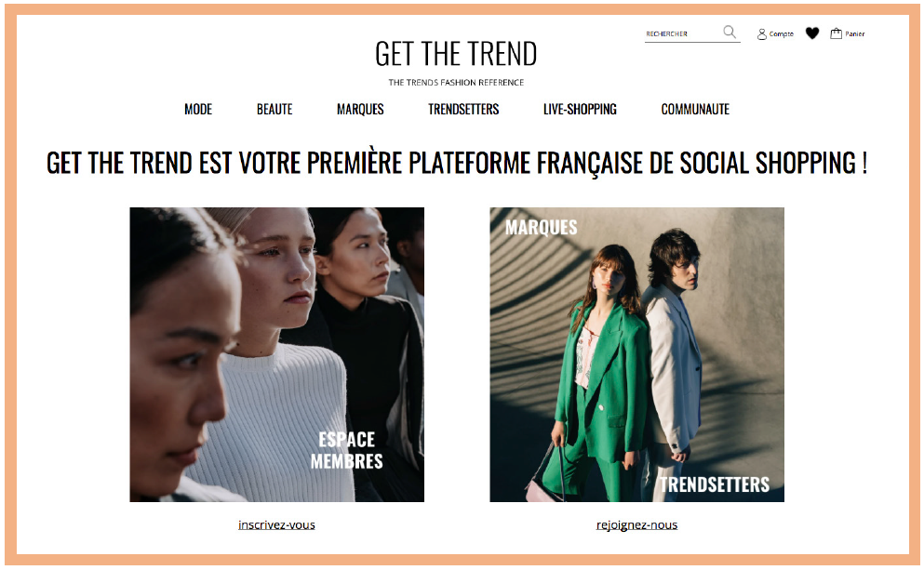Open the Espace Membres image tile
This screenshot has width=924, height=570.
click(277, 354)
